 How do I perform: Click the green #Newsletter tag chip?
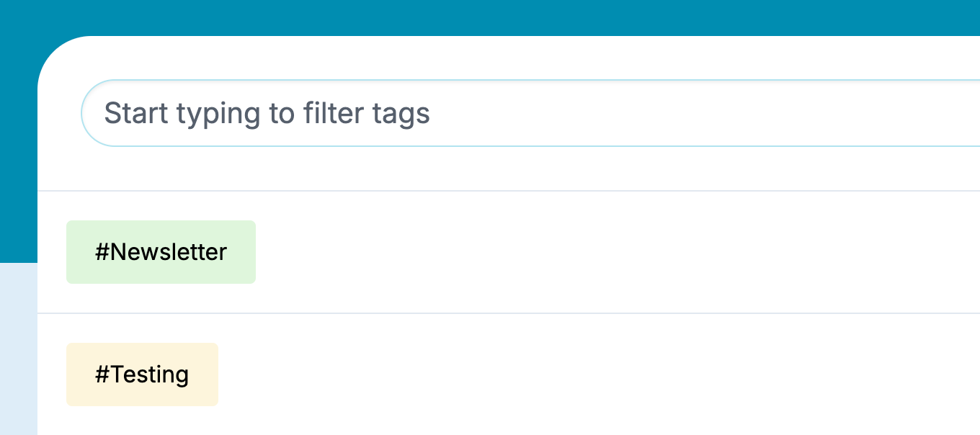pos(161,251)
